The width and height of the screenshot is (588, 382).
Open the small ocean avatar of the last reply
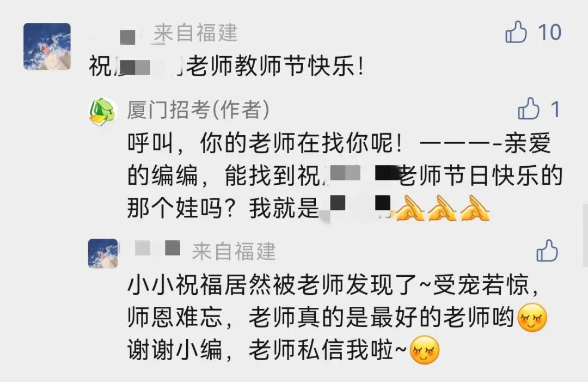click(103, 253)
